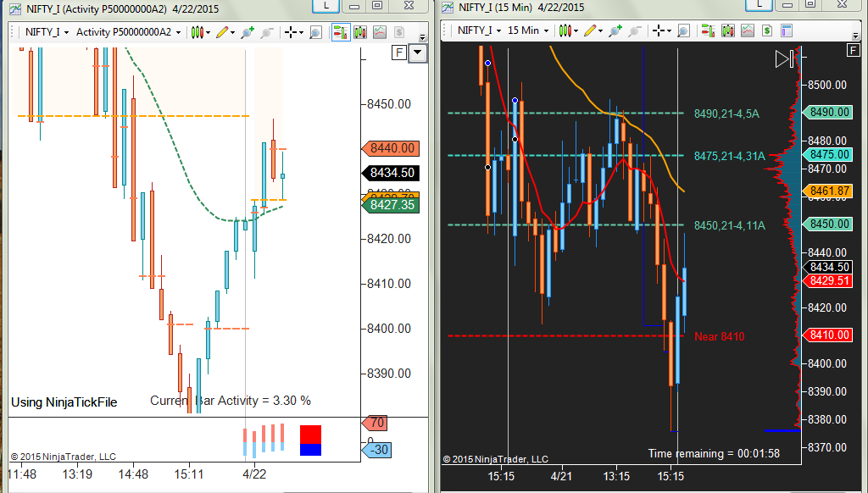This screenshot has width=868, height=493.
Task: Expand the drawing tools arrow in 15 Min window
Action: coord(600,31)
